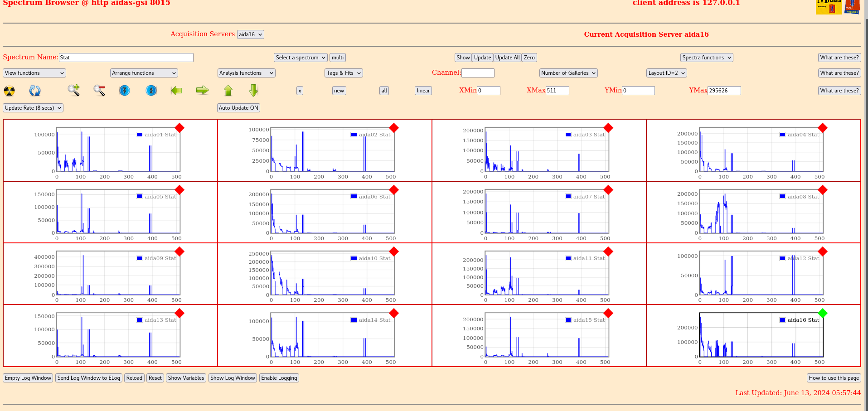Click the green up arrow icon
The height and width of the screenshot is (411, 868).
coord(228,91)
